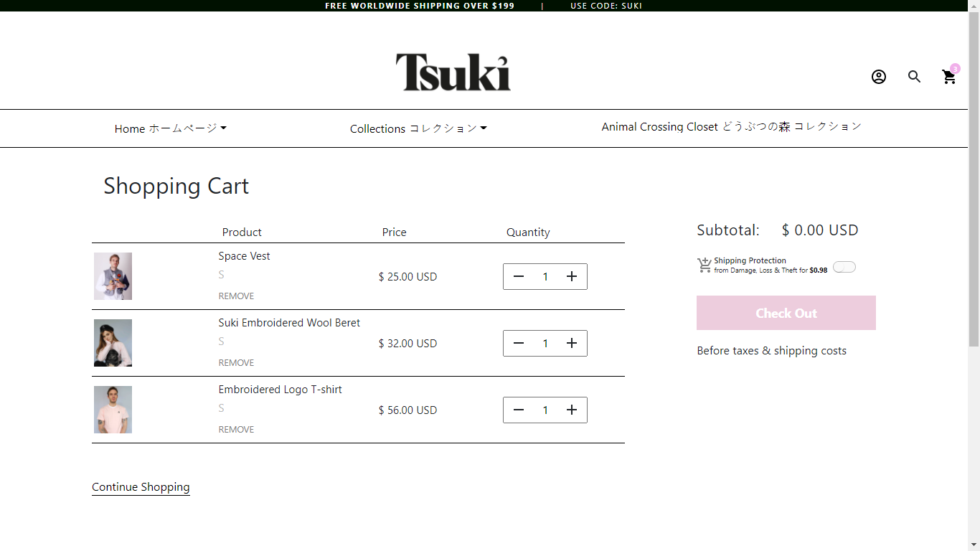980x551 pixels.
Task: Click the Wool Beret quantity field
Action: [x=545, y=343]
